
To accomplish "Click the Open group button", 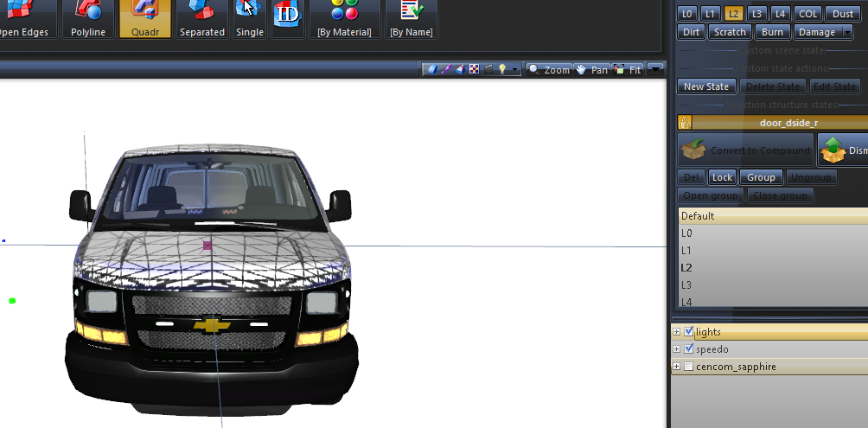I will point(711,195).
